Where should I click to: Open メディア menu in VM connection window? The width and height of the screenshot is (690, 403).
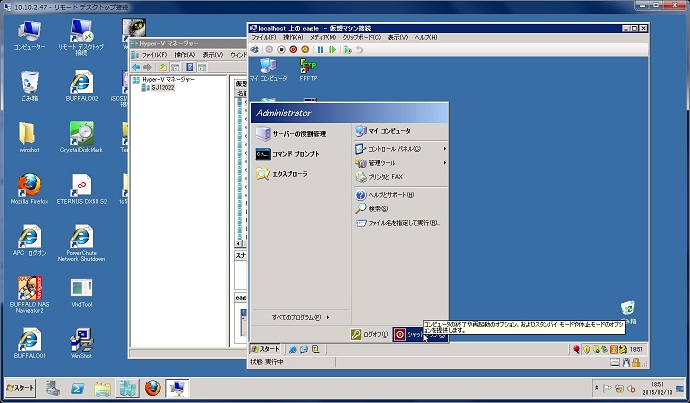click(x=321, y=37)
